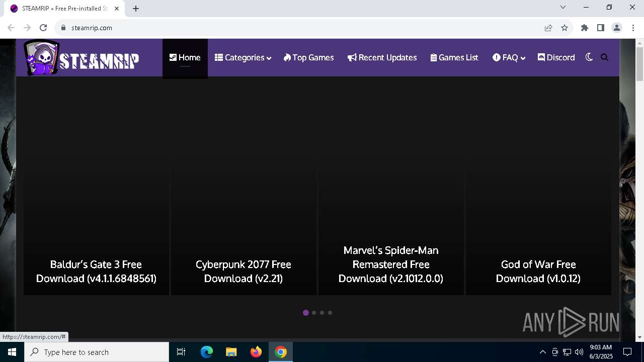Select the second slider pagination dot
Screen dimensions: 644x362
coord(314,313)
